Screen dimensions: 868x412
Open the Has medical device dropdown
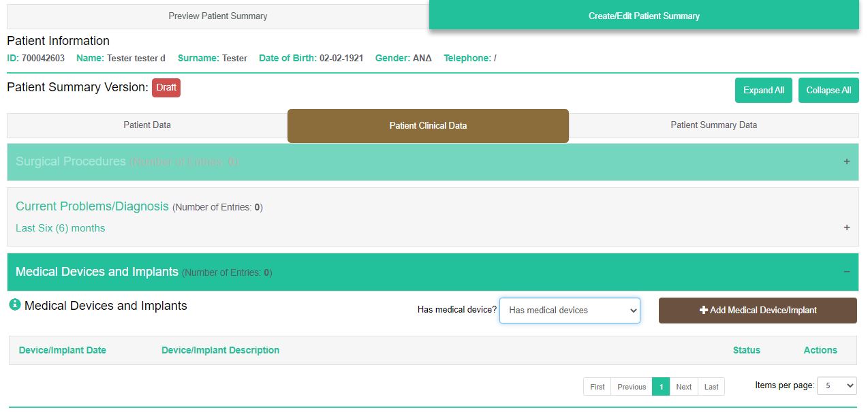570,310
